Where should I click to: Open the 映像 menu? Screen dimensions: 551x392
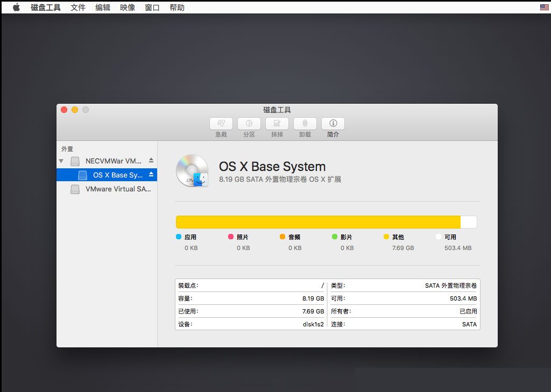128,8
